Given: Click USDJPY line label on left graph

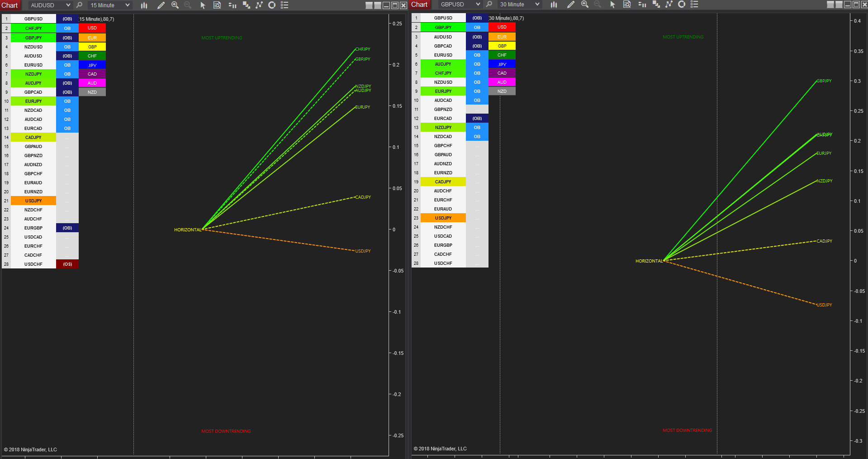Looking at the screenshot, I should pyautogui.click(x=363, y=251).
